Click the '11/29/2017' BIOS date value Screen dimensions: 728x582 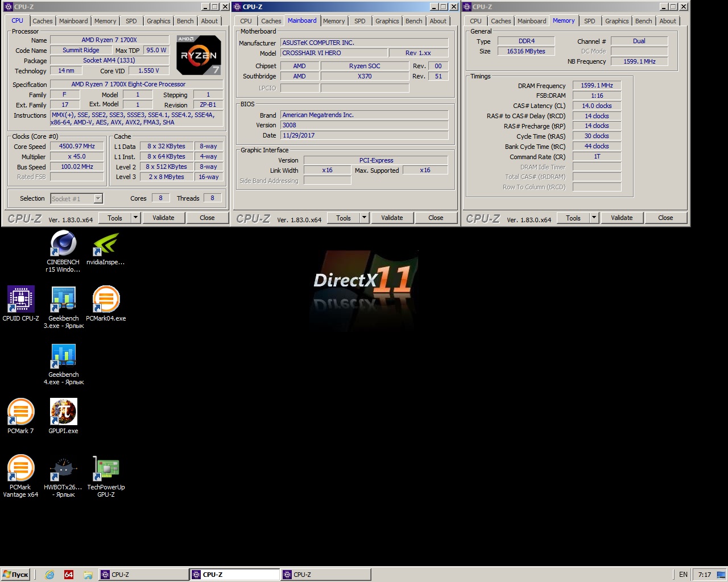364,135
